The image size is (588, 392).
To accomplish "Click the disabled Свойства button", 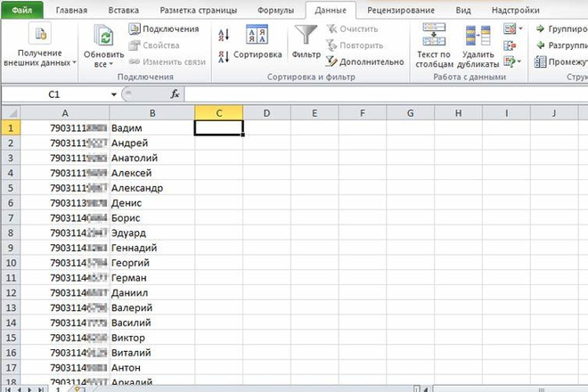I will pos(154,45).
